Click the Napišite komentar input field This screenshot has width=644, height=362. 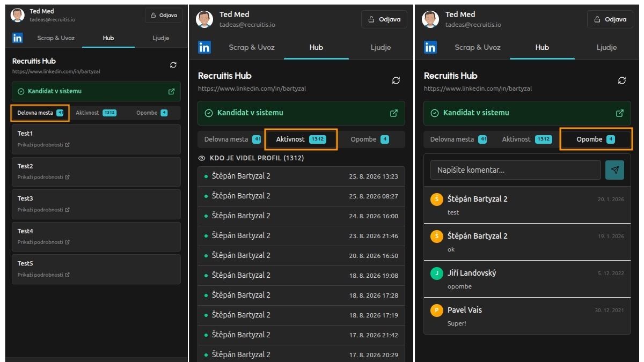(515, 170)
